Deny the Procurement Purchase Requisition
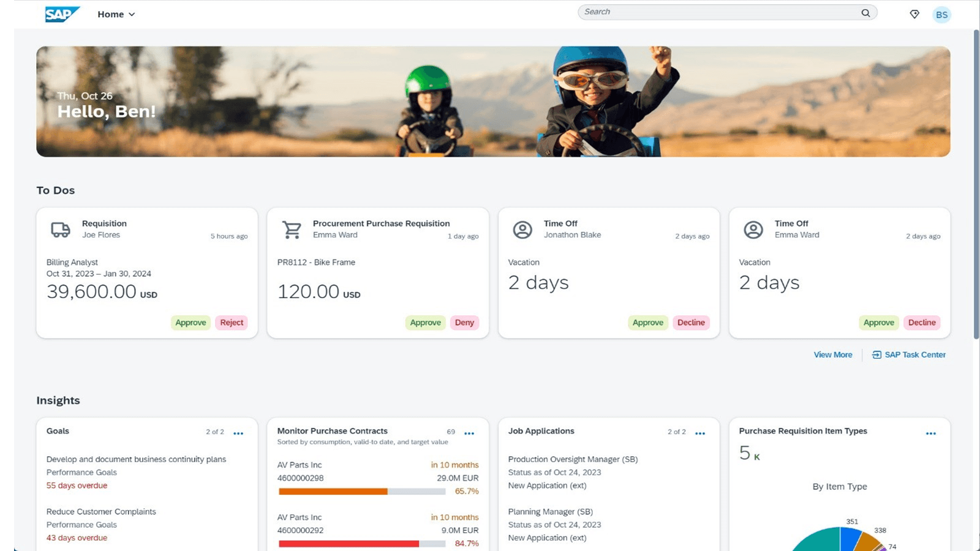Image resolution: width=980 pixels, height=551 pixels. point(464,323)
